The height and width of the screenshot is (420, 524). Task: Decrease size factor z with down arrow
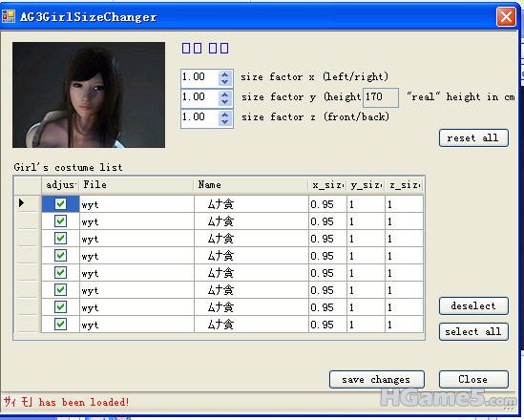[x=224, y=121]
